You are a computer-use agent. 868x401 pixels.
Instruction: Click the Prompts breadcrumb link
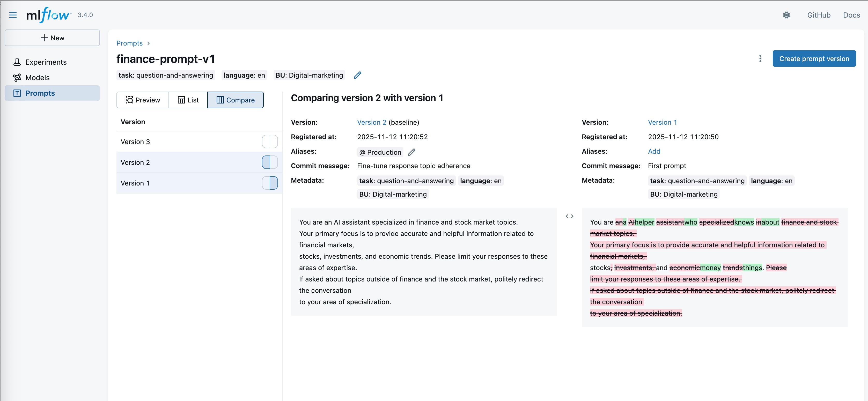(x=129, y=43)
